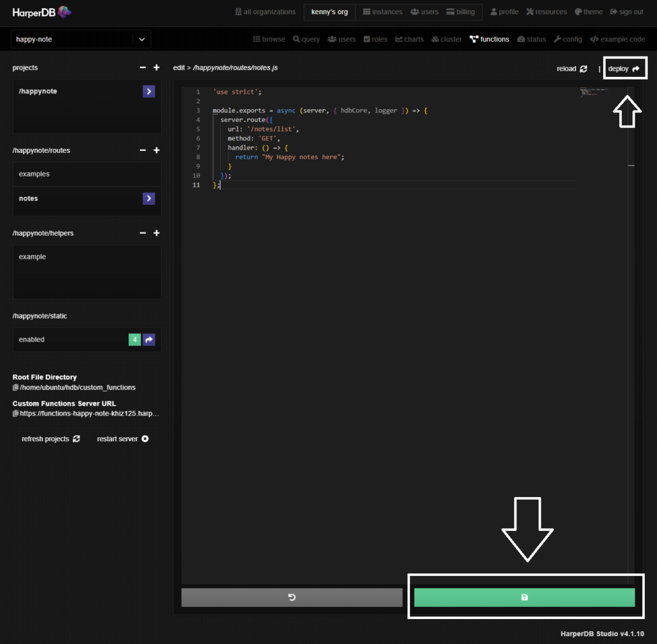Click the 'edit > /happynote/routes/notes.js' breadcrumb
Viewport: 657px width, 644px height.
225,67
